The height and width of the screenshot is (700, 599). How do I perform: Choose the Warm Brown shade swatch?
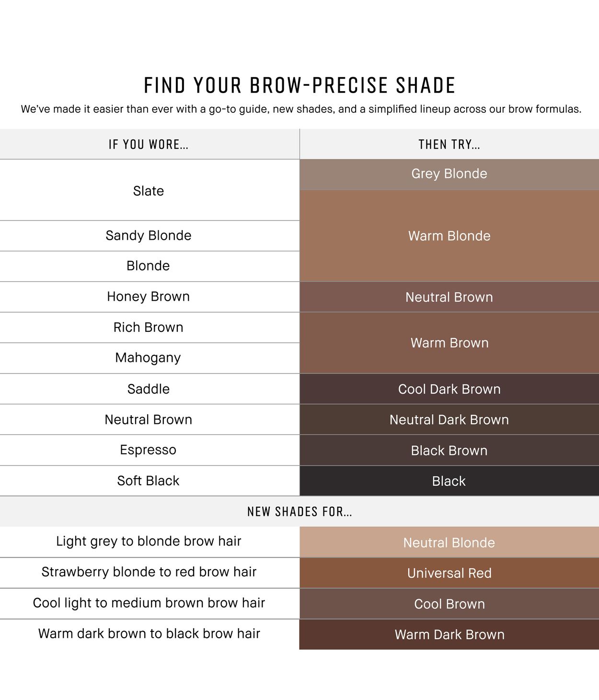coord(449,343)
